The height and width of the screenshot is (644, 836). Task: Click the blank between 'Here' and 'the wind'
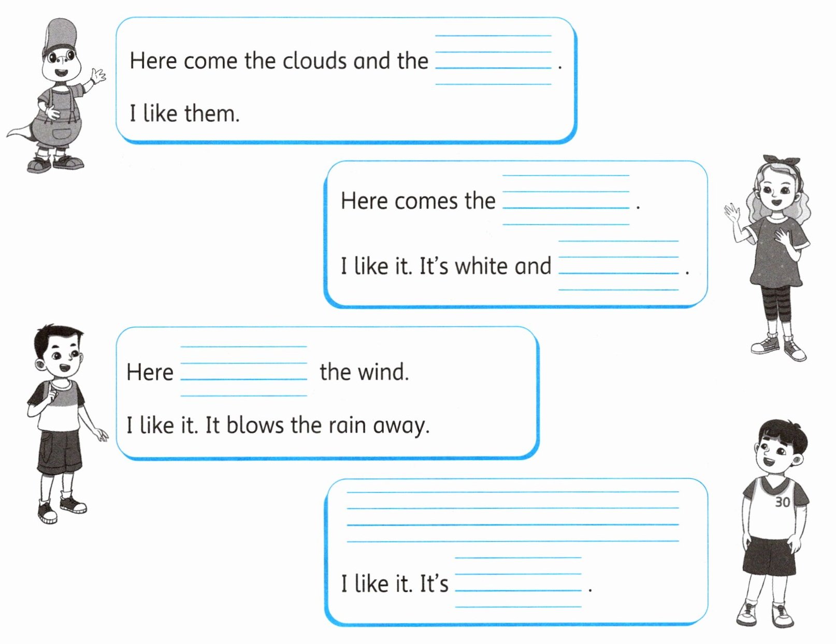click(243, 371)
